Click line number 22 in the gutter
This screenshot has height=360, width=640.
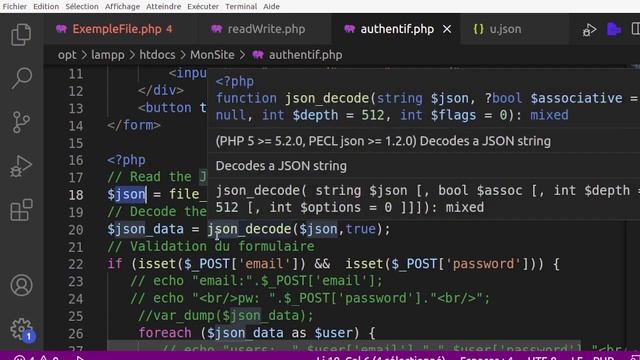pyautogui.click(x=76, y=264)
